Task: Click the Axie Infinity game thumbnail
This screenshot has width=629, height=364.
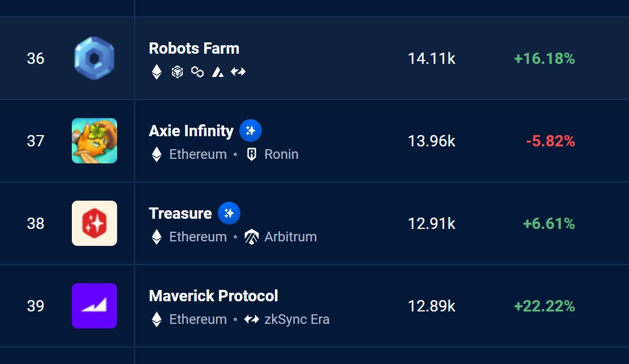Action: 94,141
